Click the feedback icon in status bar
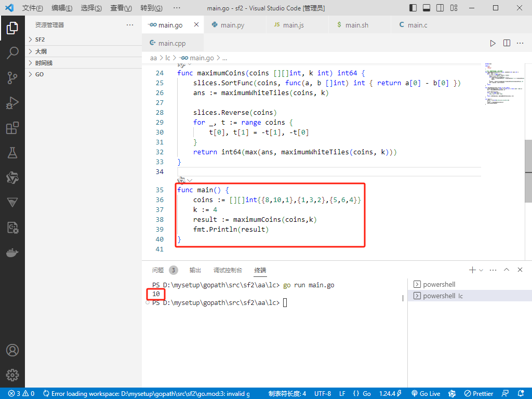Screen dimensions: 532x399 (505, 394)
